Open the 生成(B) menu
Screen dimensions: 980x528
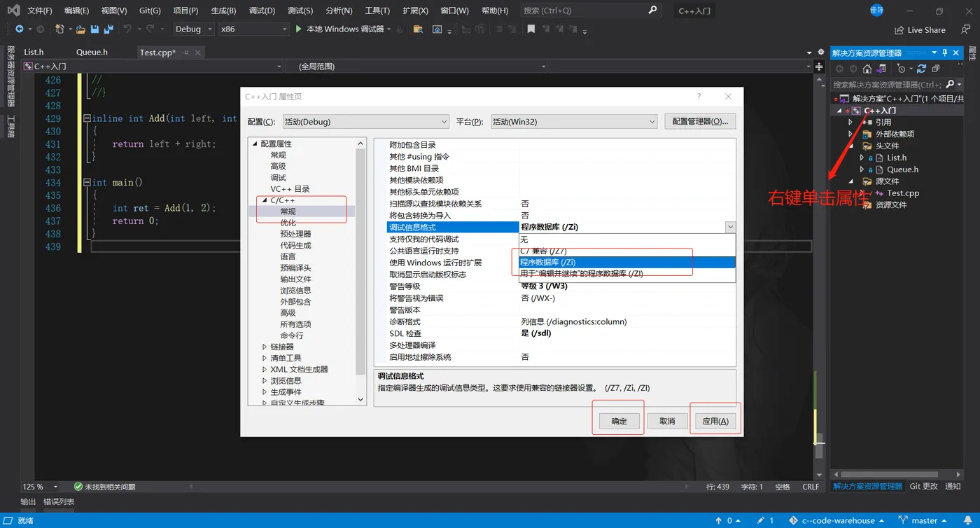pyautogui.click(x=223, y=11)
